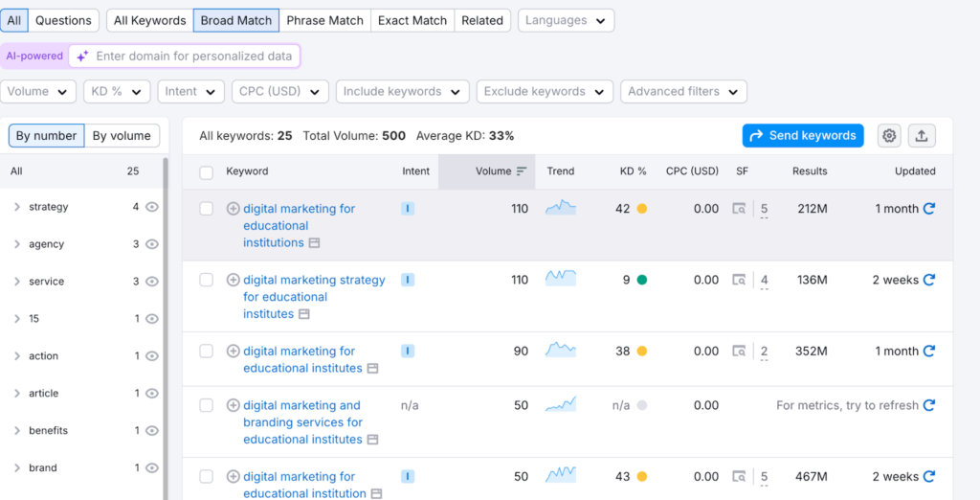Click yellow KD indicator dot beside 42
Screen dimensions: 980x500
pos(642,209)
